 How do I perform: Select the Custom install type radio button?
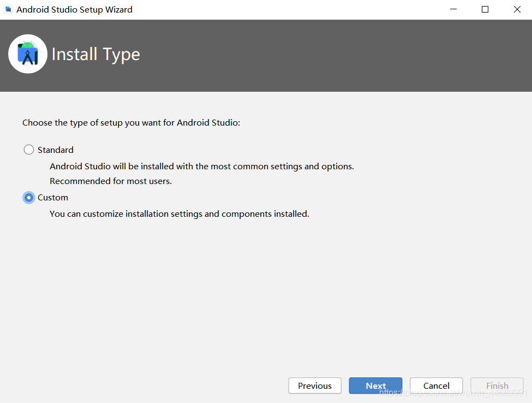pyautogui.click(x=29, y=198)
